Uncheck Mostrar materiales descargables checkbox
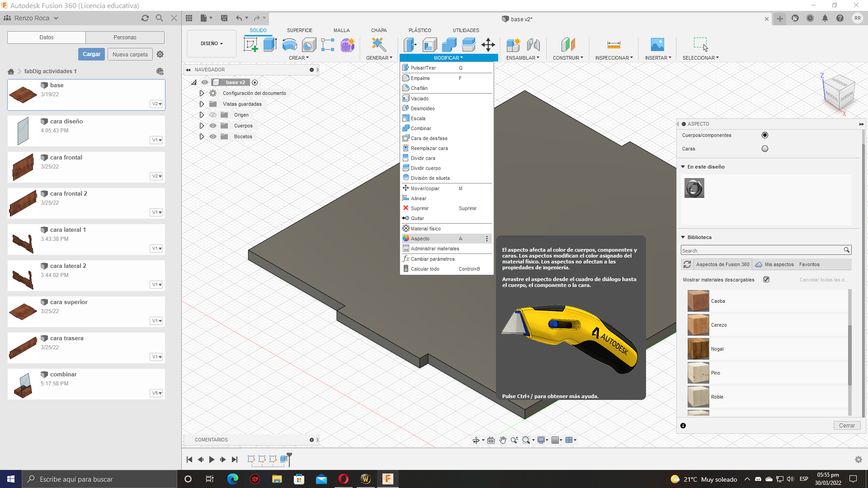This screenshot has width=868, height=488. [x=766, y=280]
